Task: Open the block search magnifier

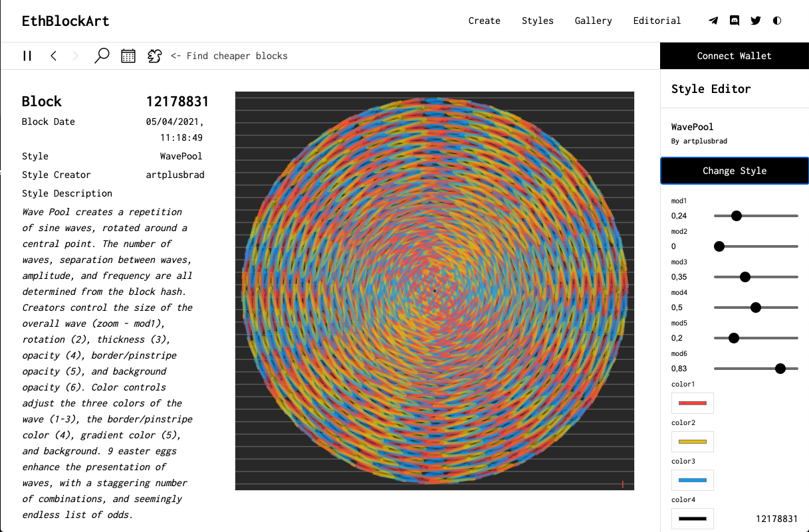Action: (102, 56)
